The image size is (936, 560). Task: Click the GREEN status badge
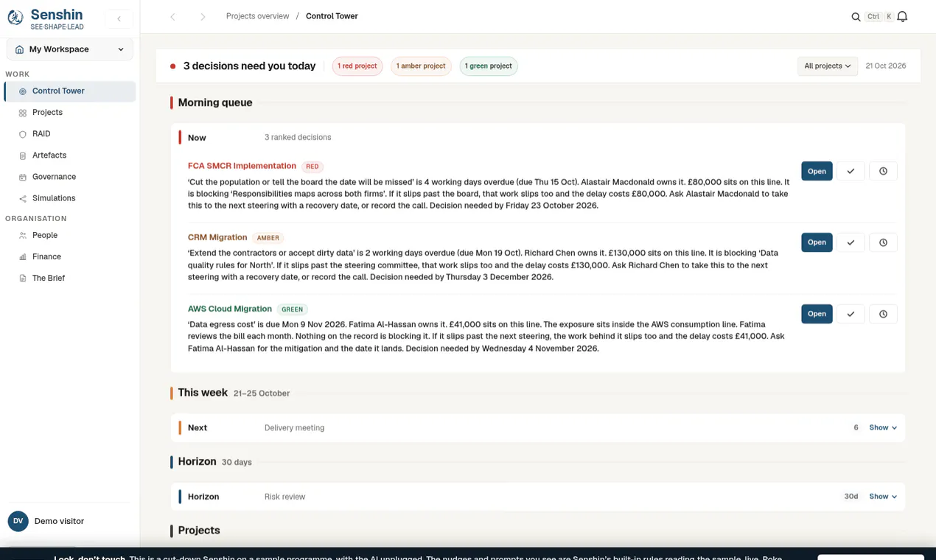coord(293,309)
